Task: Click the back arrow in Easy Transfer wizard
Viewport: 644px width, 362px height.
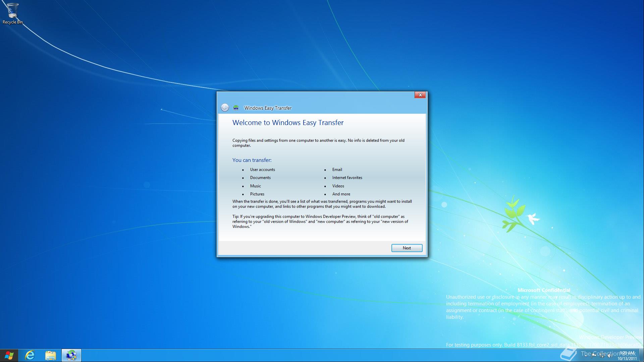Action: 225,108
